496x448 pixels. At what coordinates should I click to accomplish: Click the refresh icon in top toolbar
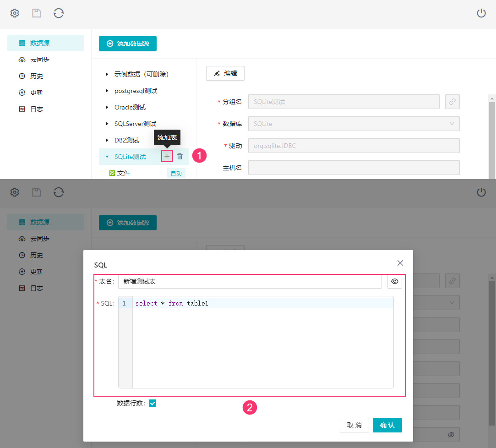(59, 13)
